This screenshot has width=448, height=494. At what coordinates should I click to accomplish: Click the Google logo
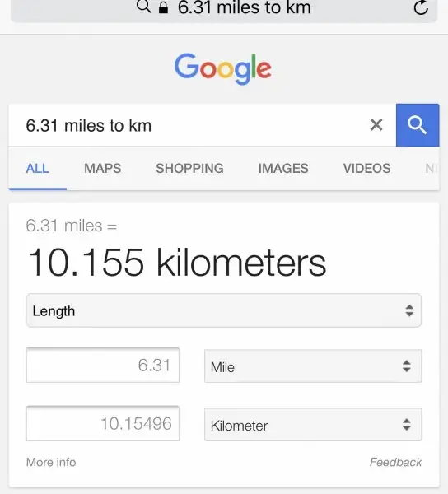coord(222,68)
